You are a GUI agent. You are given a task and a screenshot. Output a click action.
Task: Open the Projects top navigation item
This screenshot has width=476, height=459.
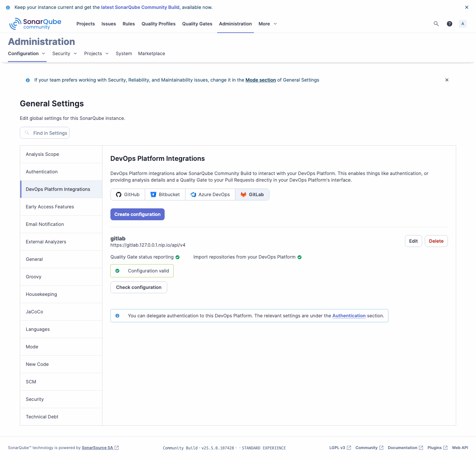coord(86,24)
